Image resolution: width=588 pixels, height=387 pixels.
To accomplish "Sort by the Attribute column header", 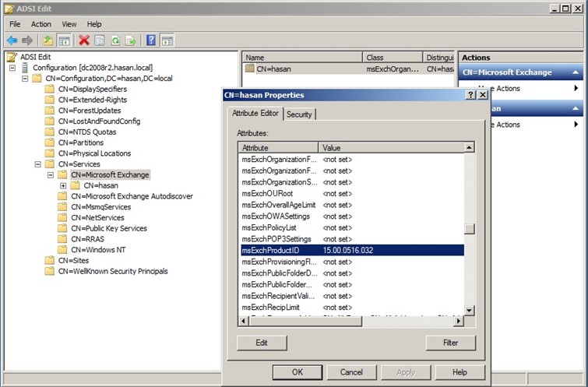I will (278, 148).
